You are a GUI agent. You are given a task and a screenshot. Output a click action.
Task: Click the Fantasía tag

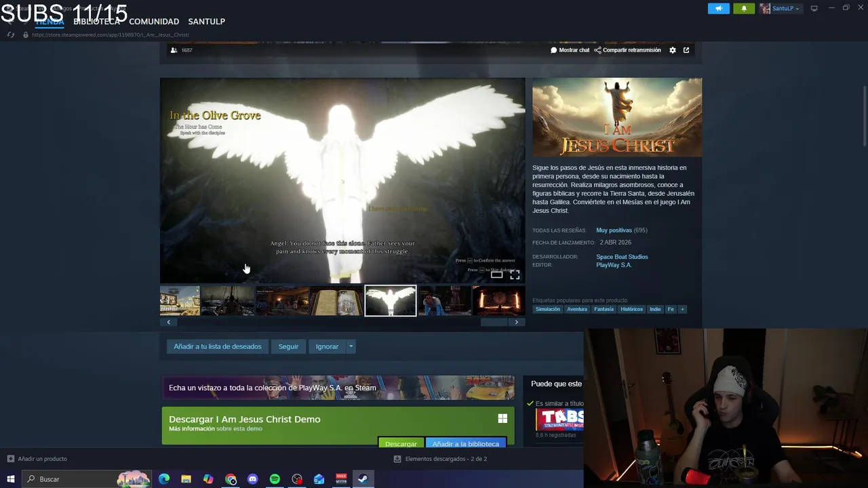tap(604, 309)
